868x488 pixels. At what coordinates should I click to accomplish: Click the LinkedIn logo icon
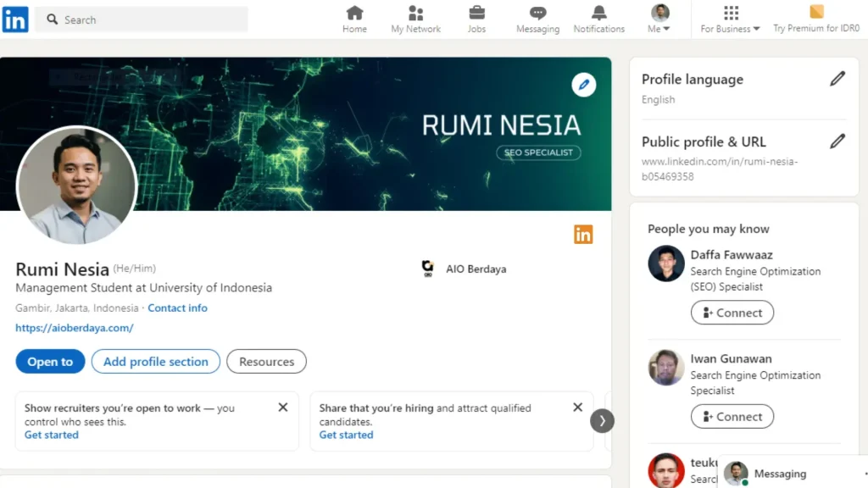[x=15, y=19]
